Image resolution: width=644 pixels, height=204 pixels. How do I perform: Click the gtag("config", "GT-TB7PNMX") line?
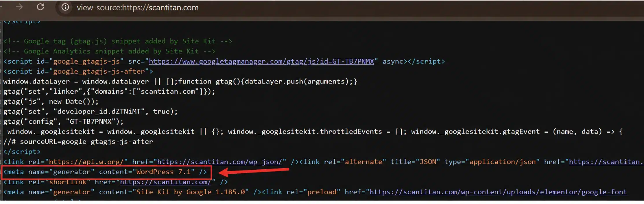(63, 121)
